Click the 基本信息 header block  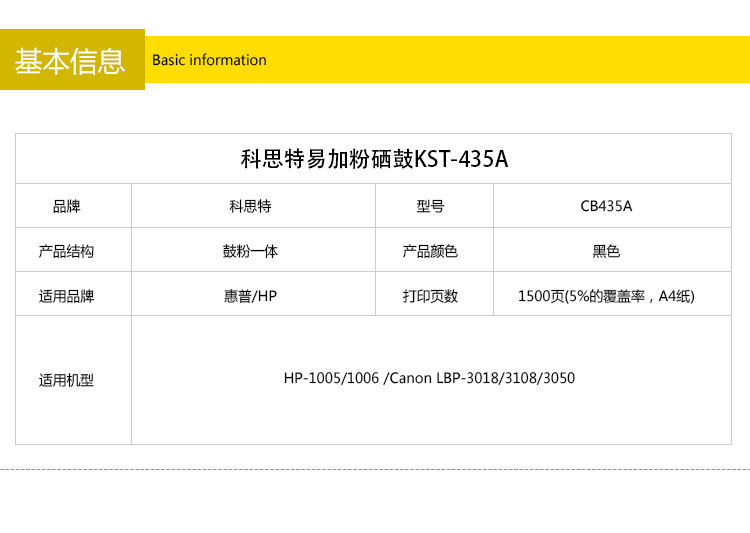pos(71,60)
